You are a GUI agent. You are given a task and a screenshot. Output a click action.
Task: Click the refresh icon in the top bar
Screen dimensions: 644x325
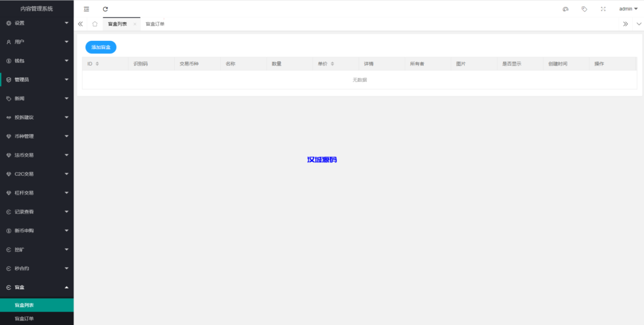point(105,9)
